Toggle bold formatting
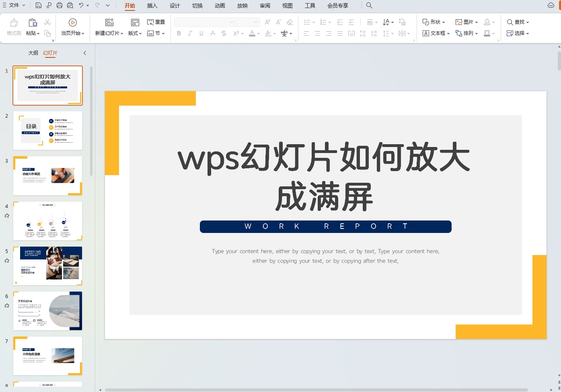The width and height of the screenshot is (561, 392). [x=179, y=33]
